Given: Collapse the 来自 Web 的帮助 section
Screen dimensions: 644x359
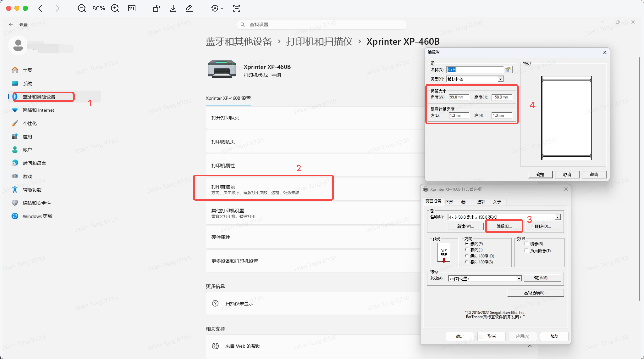Looking at the screenshot, I should [x=530, y=346].
